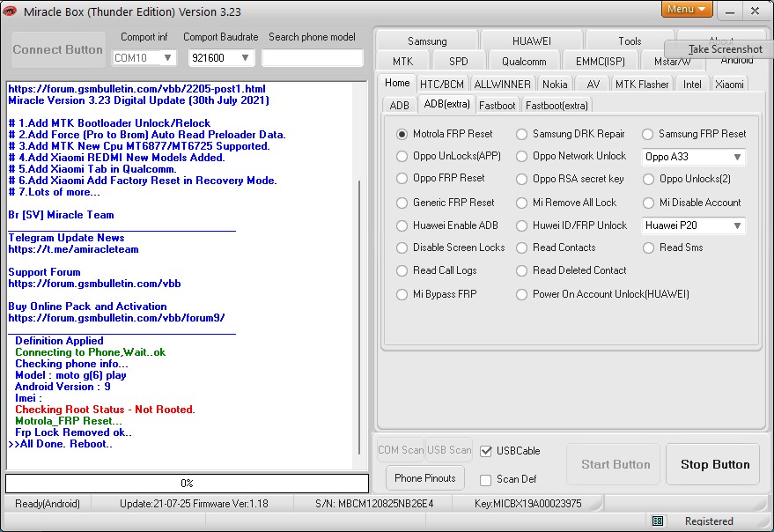Click the Start Button

(613, 464)
